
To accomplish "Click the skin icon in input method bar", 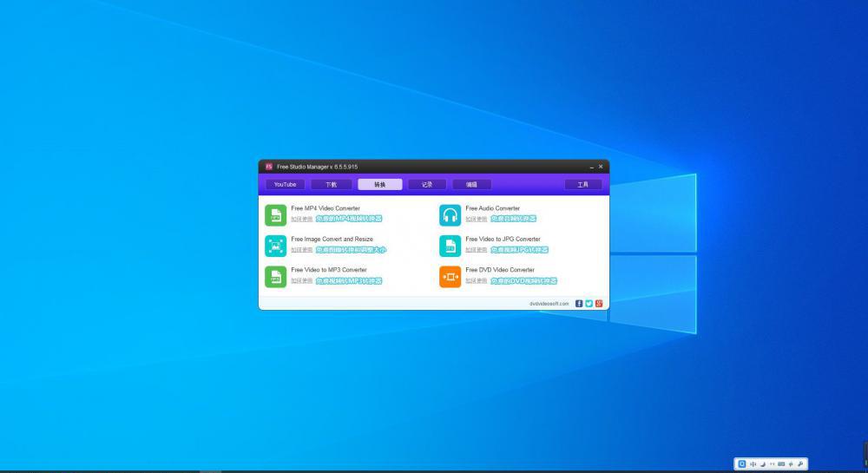I will pyautogui.click(x=791, y=464).
